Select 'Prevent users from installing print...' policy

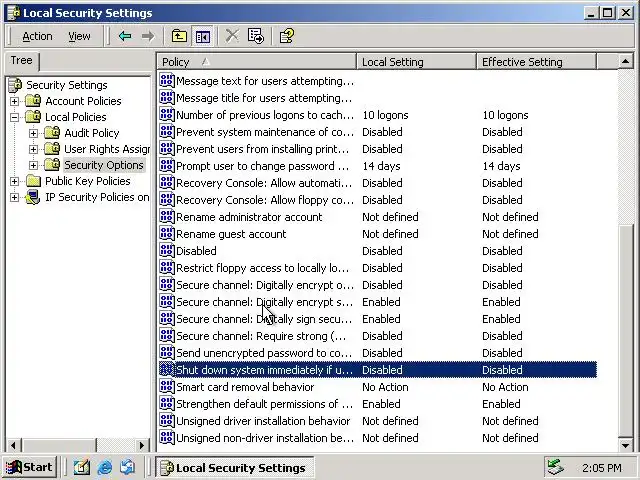[378, 149]
